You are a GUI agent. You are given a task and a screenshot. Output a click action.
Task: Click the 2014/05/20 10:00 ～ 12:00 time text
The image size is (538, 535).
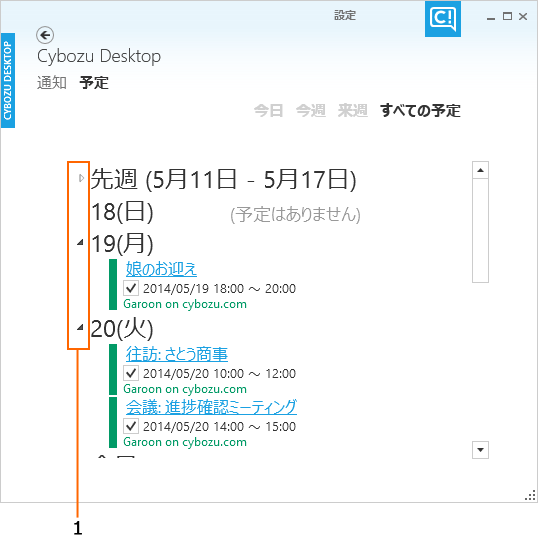pyautogui.click(x=219, y=373)
